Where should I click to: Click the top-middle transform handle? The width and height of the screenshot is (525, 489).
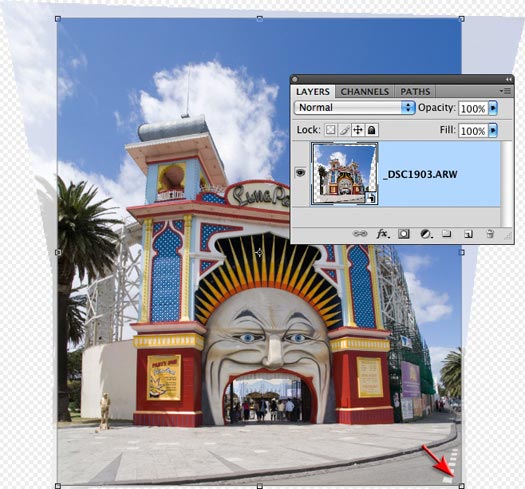click(259, 19)
